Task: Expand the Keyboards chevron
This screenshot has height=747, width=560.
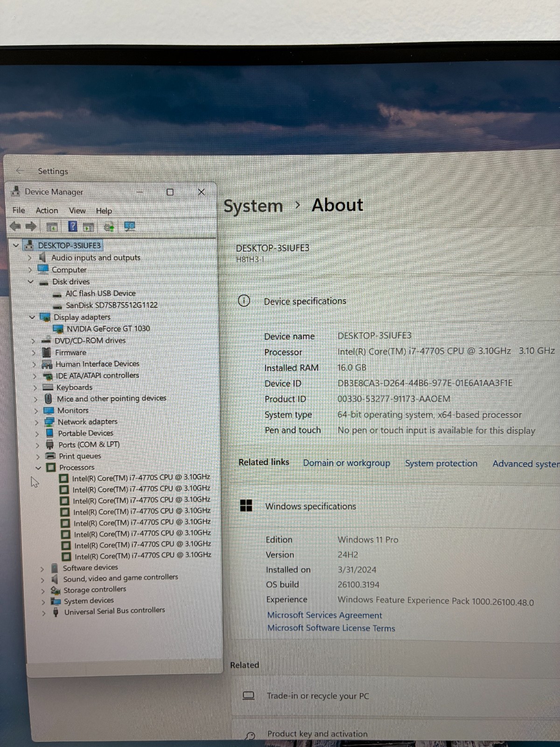Action: (35, 388)
